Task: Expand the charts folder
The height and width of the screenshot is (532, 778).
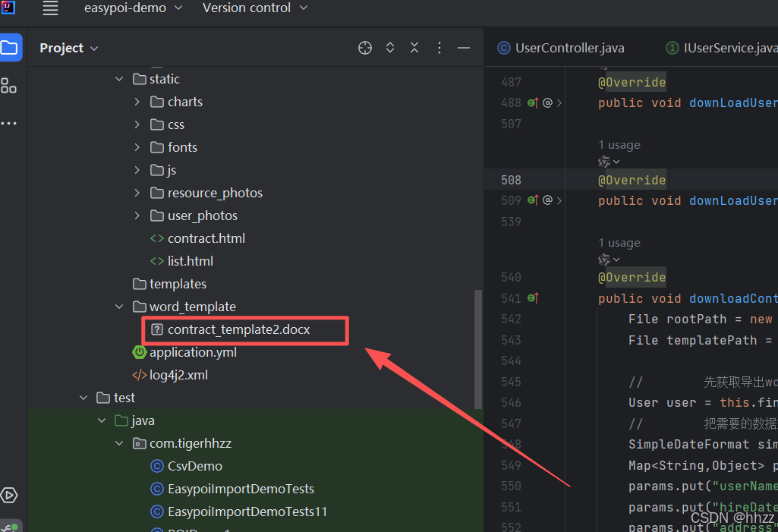Action: 137,102
